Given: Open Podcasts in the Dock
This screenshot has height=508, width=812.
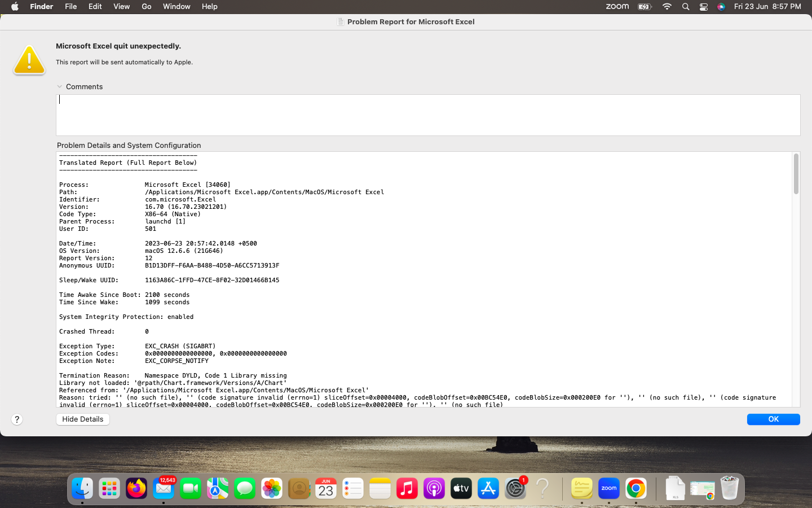Looking at the screenshot, I should (434, 488).
